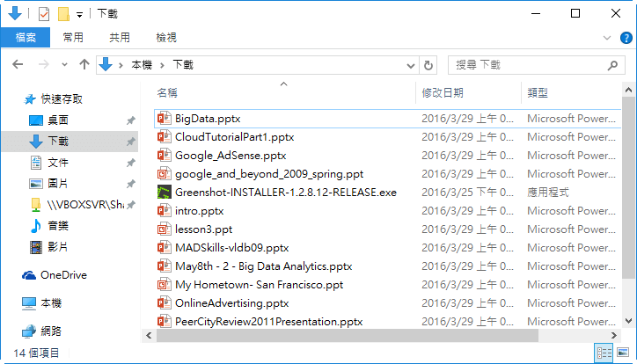Open the recent locations dropdown
This screenshot has height=364, width=637.
64,65
